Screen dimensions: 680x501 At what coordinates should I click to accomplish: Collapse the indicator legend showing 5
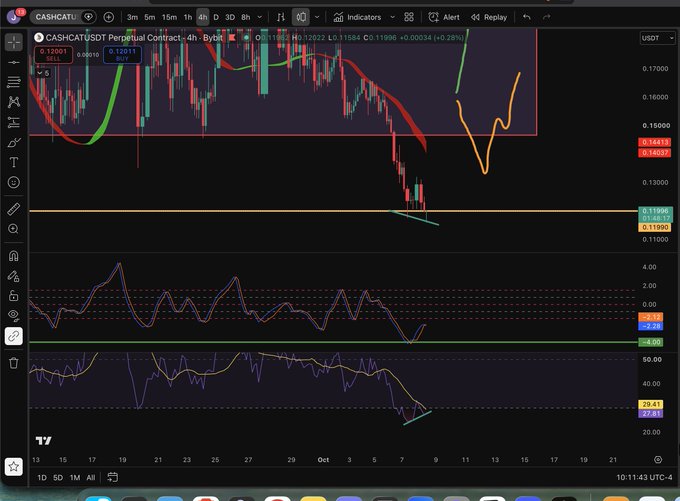pos(43,73)
